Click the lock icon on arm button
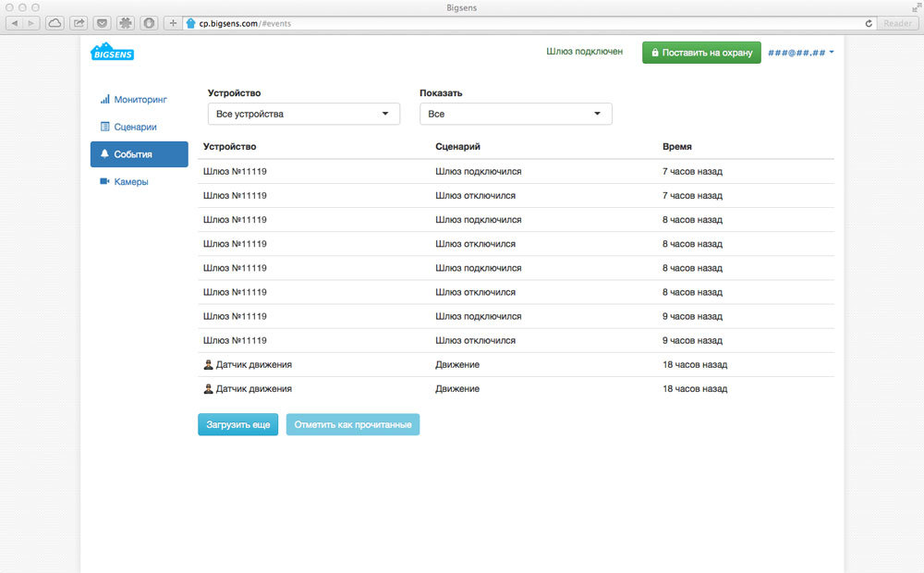The image size is (924, 573). click(x=655, y=53)
